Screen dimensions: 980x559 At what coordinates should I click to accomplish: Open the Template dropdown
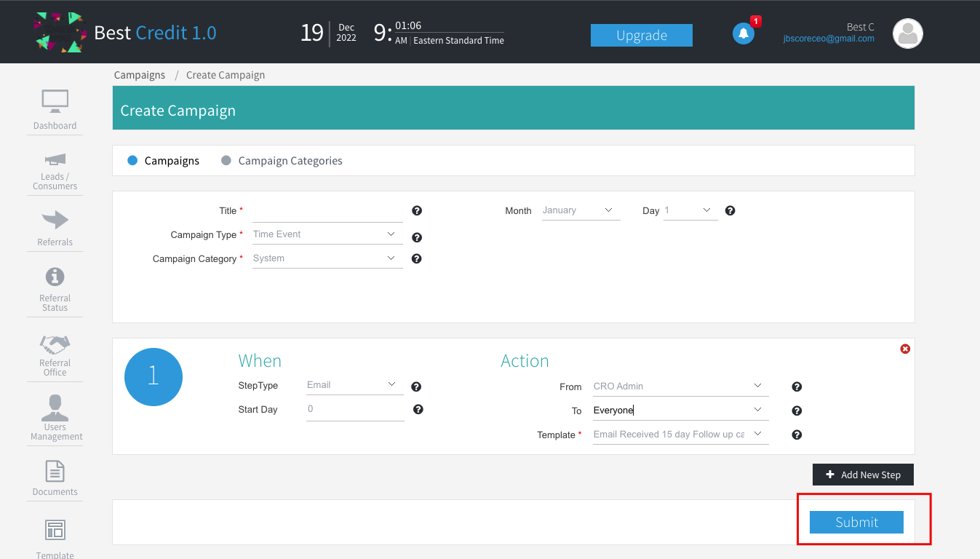point(680,435)
